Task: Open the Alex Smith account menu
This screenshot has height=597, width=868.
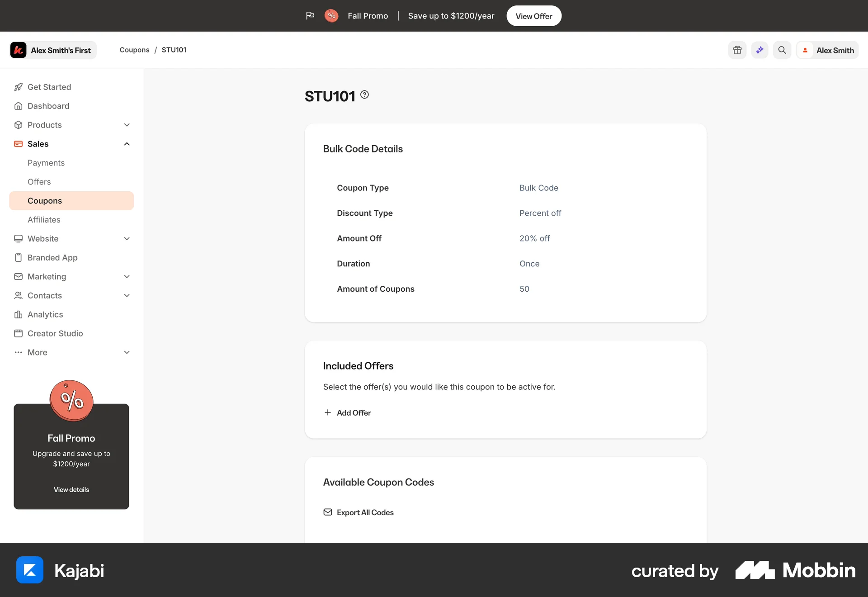Action: pyautogui.click(x=827, y=50)
